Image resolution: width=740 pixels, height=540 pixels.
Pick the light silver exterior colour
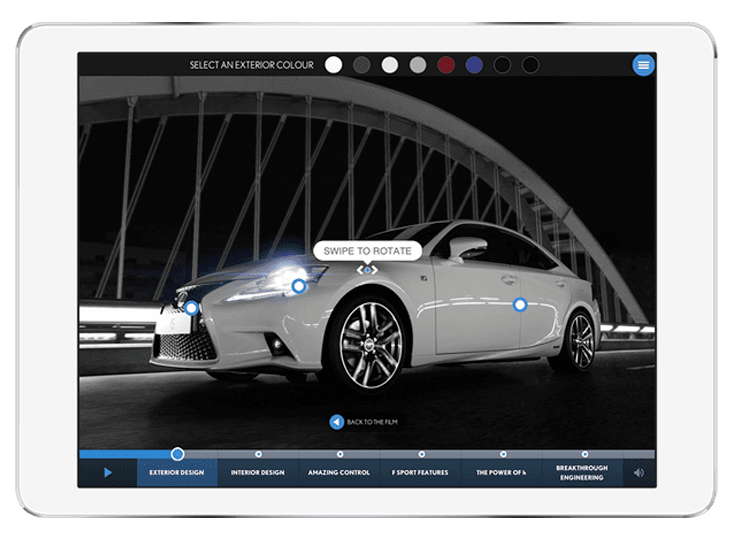(x=390, y=65)
